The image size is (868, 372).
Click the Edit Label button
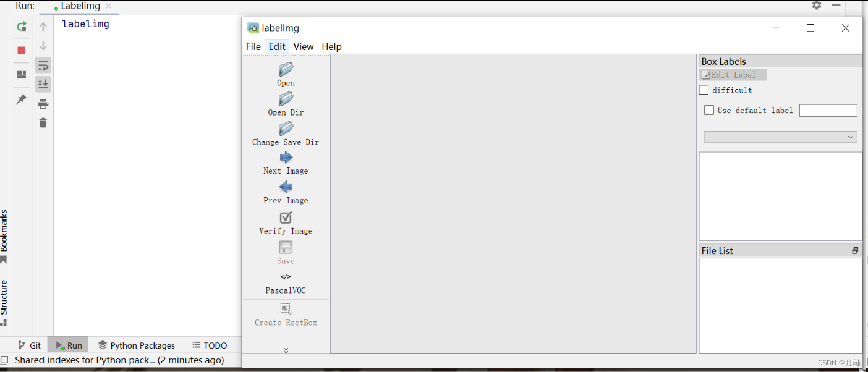coord(733,75)
